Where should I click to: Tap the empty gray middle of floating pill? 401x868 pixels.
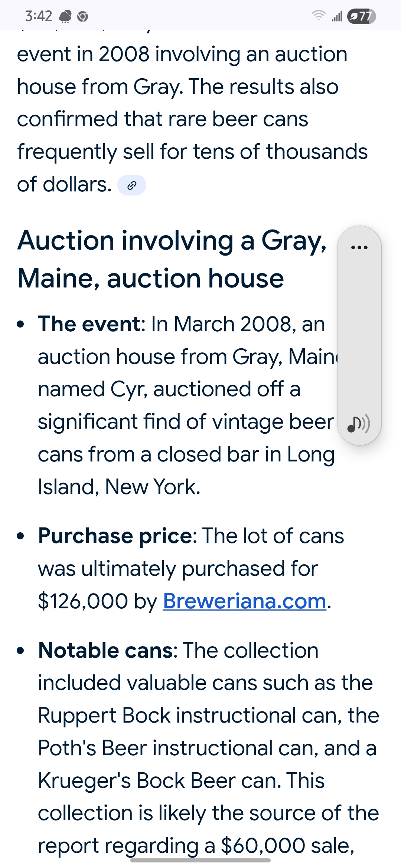click(x=359, y=334)
